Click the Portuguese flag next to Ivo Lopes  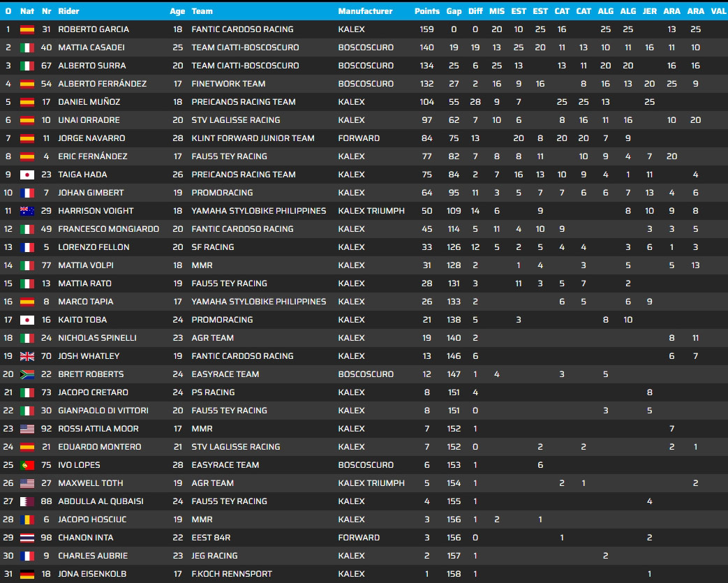pos(27,465)
